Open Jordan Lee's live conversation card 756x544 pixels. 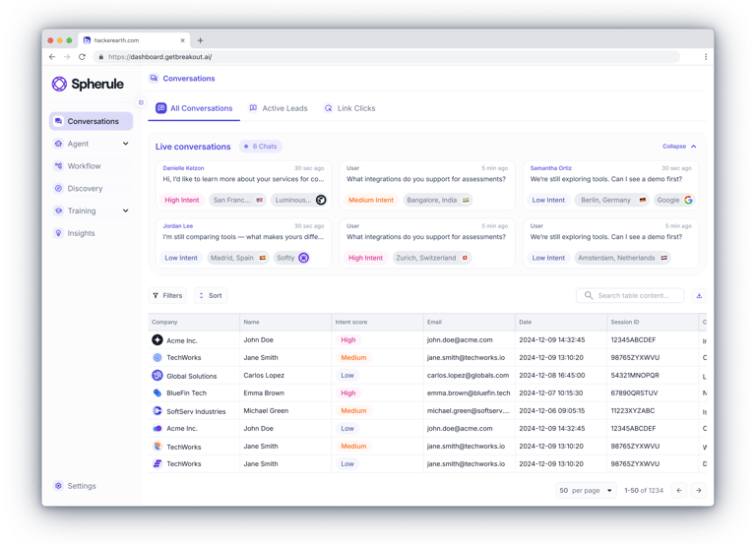click(x=243, y=243)
